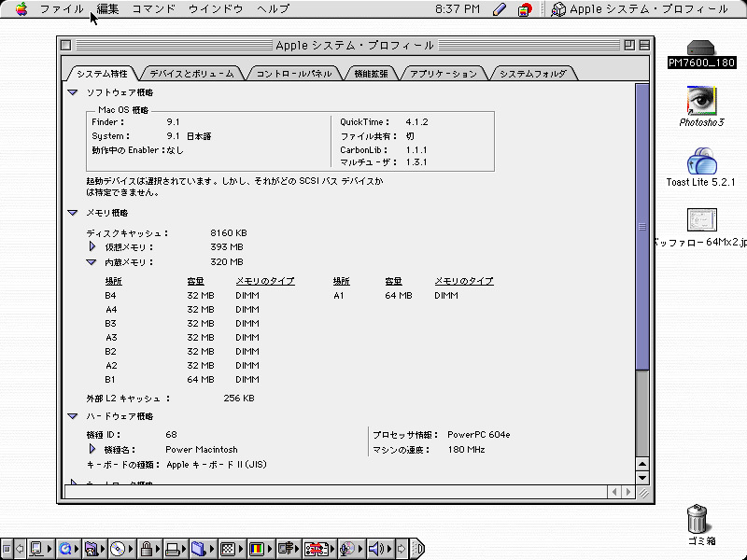Click the horizontal scrollbar right arrow
The image size is (747, 560).
[x=627, y=492]
